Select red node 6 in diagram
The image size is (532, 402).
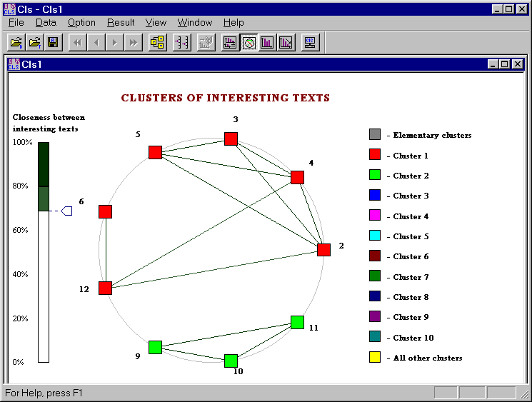(x=106, y=211)
